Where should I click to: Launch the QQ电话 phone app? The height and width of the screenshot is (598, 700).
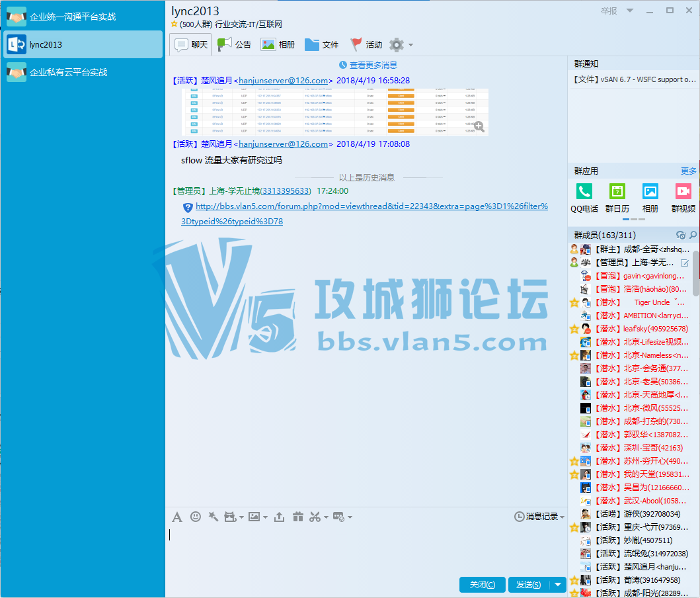584,198
